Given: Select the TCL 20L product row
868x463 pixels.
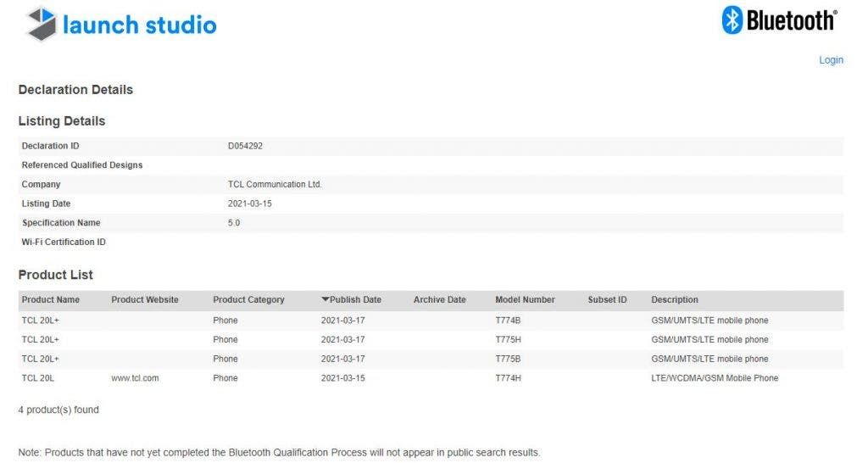Looking at the screenshot, I should point(431,378).
